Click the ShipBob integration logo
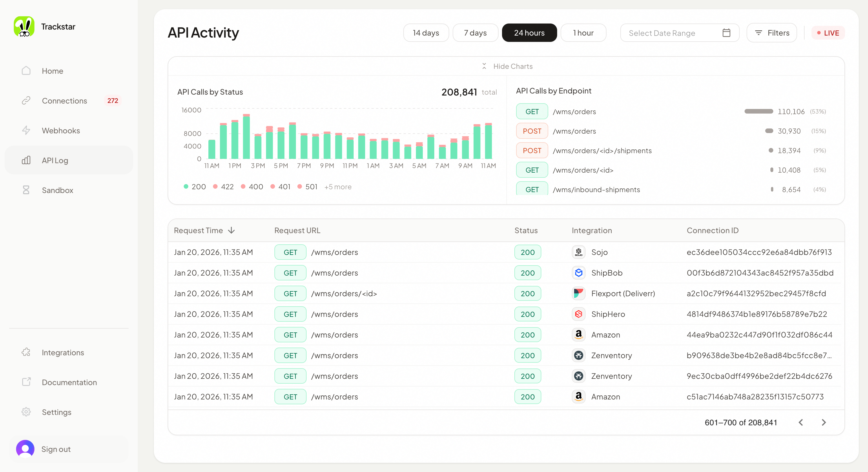Image resolution: width=868 pixels, height=472 pixels. tap(579, 273)
